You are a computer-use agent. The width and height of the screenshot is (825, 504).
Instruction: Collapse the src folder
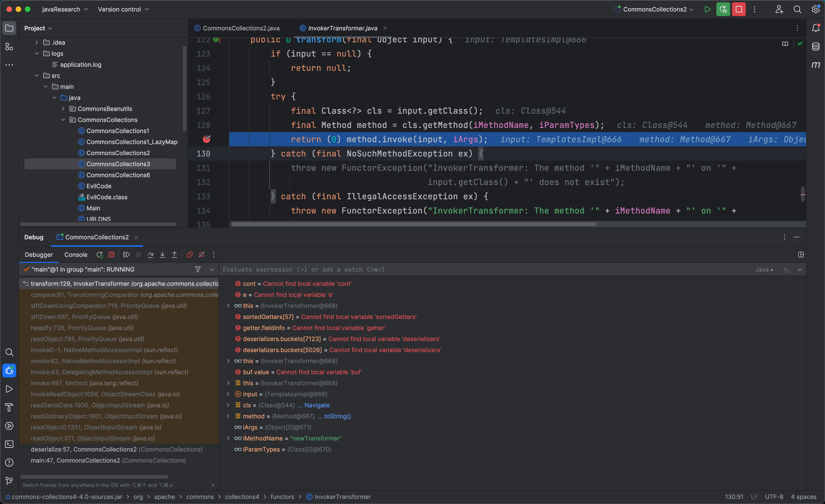point(37,76)
